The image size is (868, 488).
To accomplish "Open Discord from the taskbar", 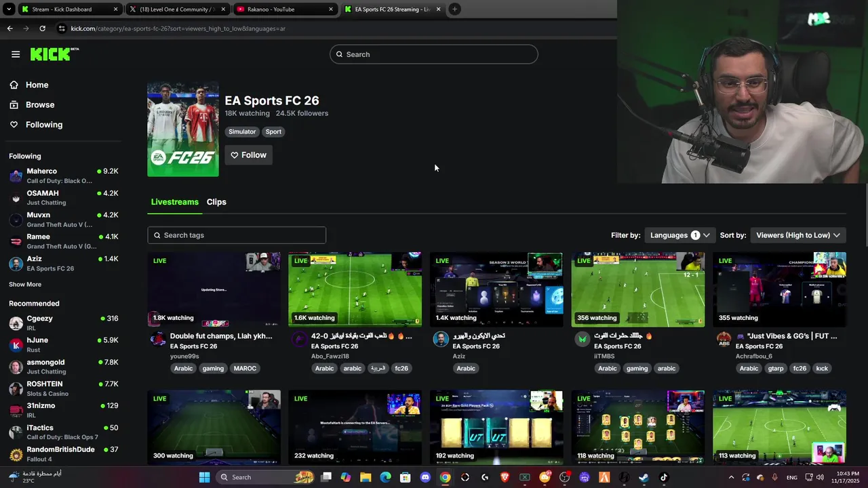I will [x=425, y=477].
